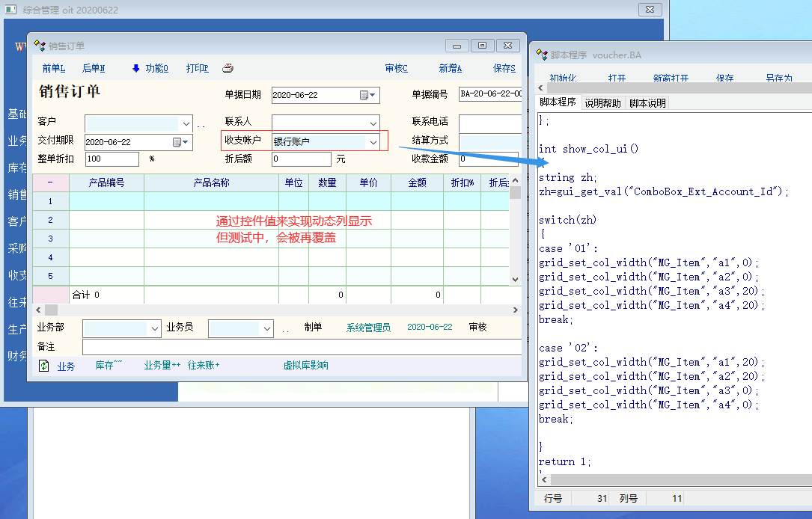Click the 审核C button in the toolbar
The height and width of the screenshot is (519, 812).
[396, 68]
